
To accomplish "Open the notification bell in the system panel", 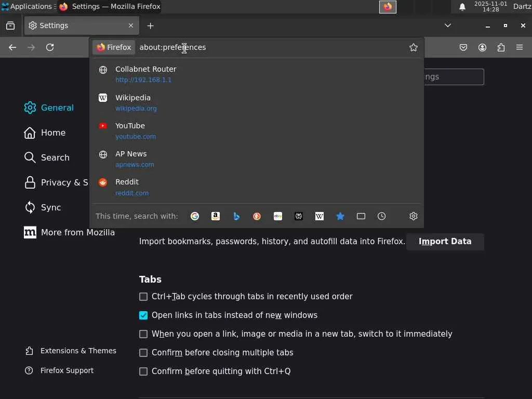I will [462, 7].
